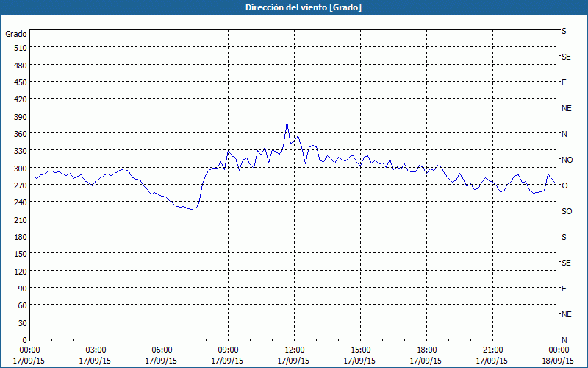Click compass label "SE" beside the 480 gridline
The image size is (588, 368).
566,57
